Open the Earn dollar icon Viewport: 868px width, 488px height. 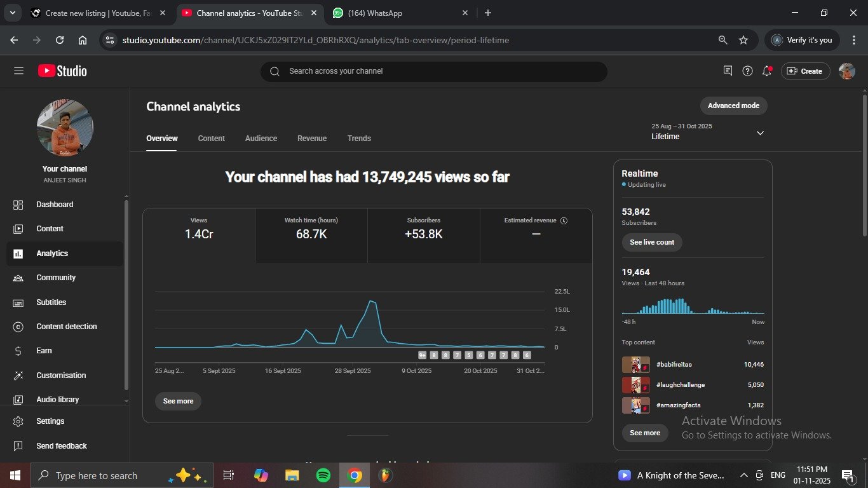(x=18, y=351)
